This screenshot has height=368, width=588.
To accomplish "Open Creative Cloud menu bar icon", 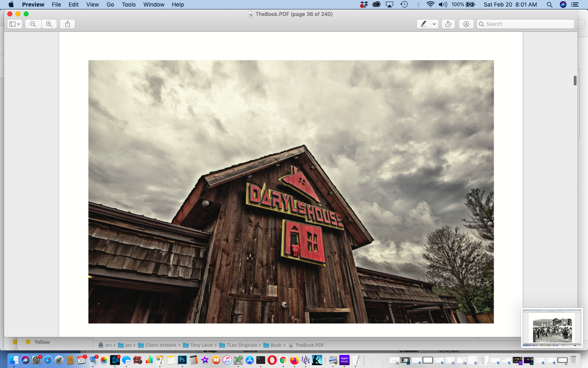I will (x=376, y=4).
